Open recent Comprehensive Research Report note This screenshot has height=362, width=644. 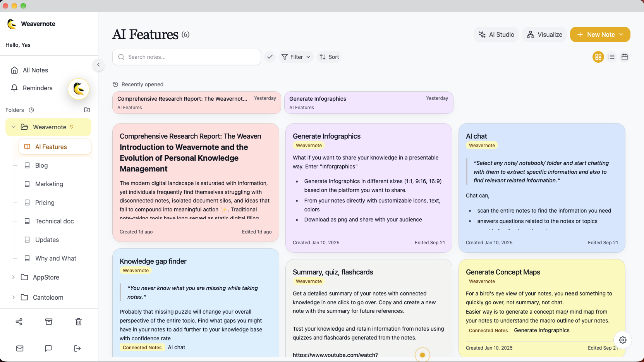(197, 103)
